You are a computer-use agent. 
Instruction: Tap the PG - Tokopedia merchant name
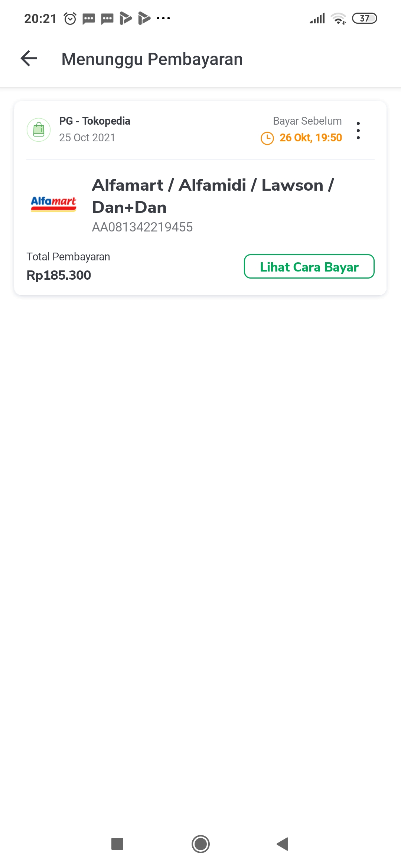(x=95, y=121)
